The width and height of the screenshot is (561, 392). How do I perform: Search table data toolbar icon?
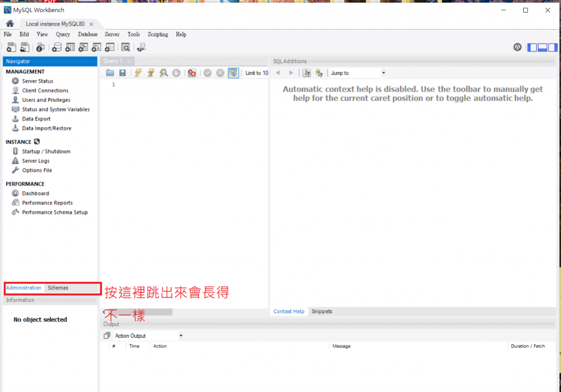(125, 47)
